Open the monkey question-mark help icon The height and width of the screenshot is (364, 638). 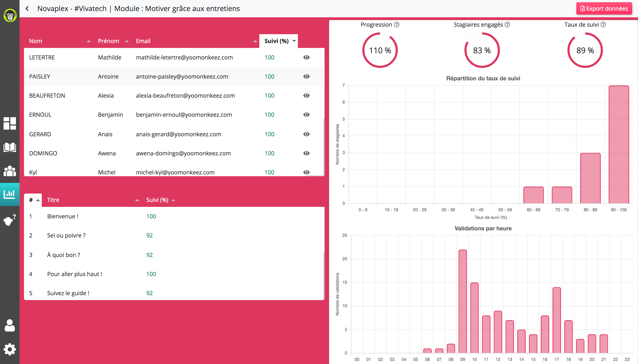10,220
